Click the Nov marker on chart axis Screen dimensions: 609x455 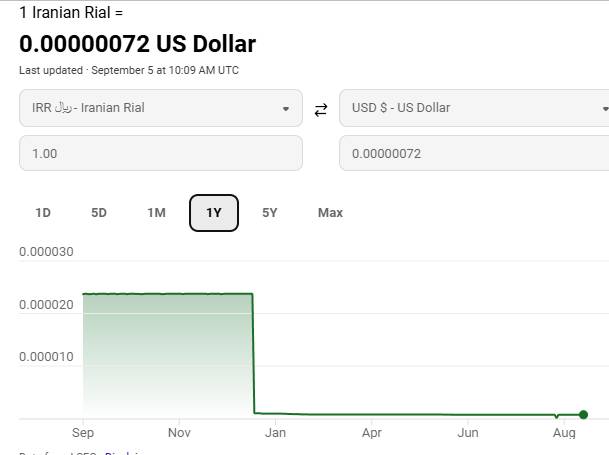coord(179,432)
